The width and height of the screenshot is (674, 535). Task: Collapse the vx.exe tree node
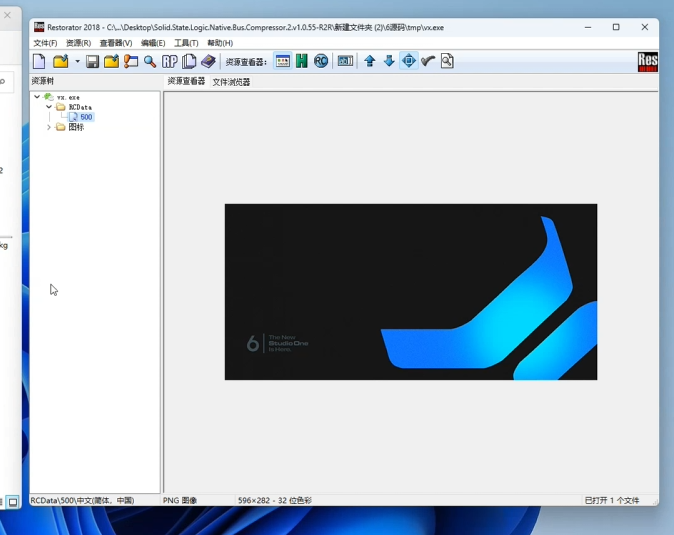(37, 97)
